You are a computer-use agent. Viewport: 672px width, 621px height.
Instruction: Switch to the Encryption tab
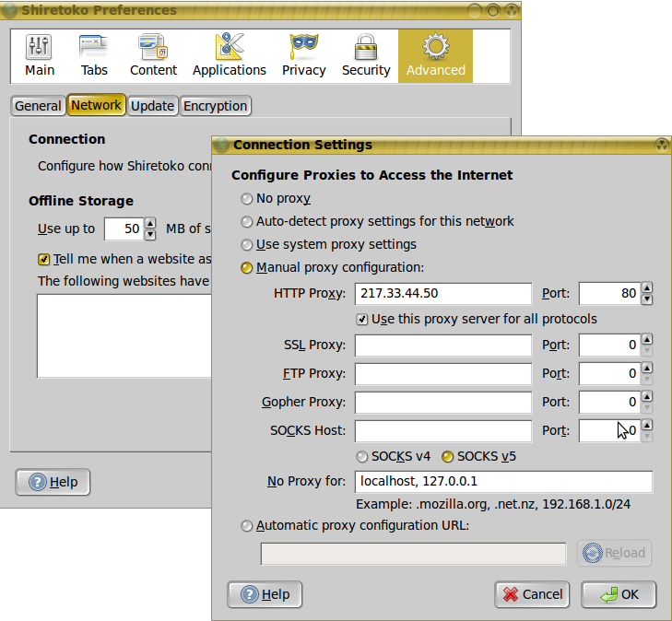pos(215,106)
